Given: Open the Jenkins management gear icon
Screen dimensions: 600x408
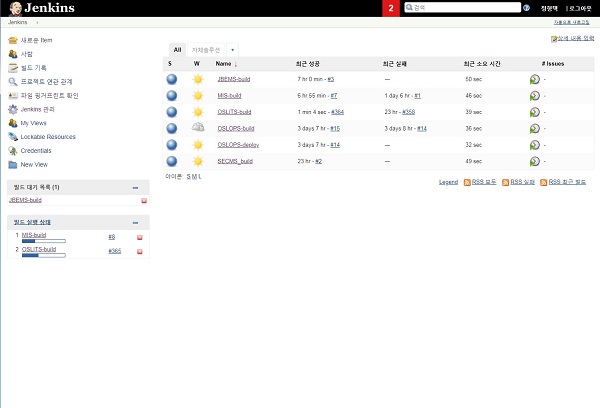Looking at the screenshot, I should [x=13, y=109].
